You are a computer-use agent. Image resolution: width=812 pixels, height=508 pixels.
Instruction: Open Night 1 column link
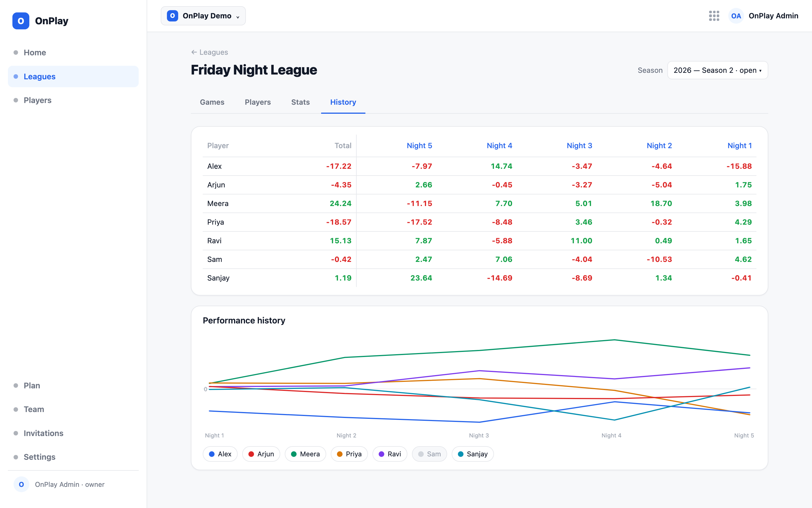click(740, 145)
